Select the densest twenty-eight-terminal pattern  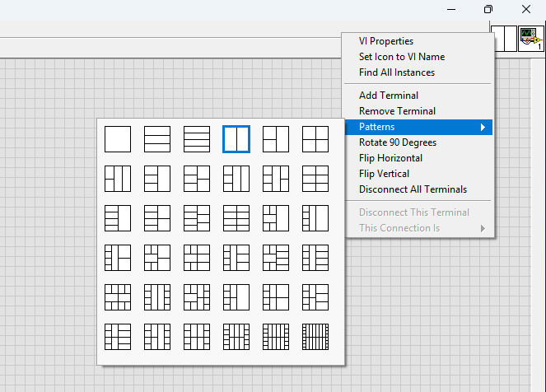[315, 337]
